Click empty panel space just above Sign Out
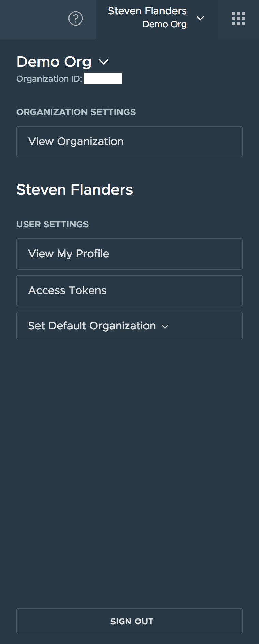Viewport: 259px width, 644px height. (x=129, y=579)
